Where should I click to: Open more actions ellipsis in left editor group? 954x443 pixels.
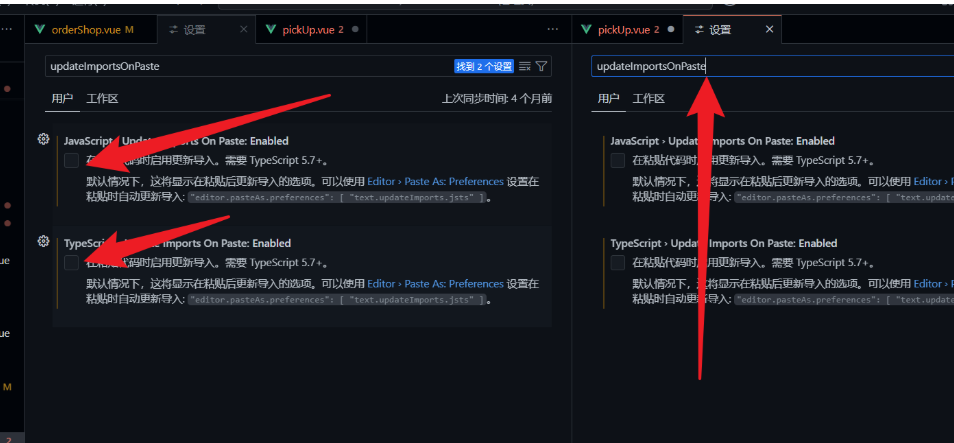(552, 29)
